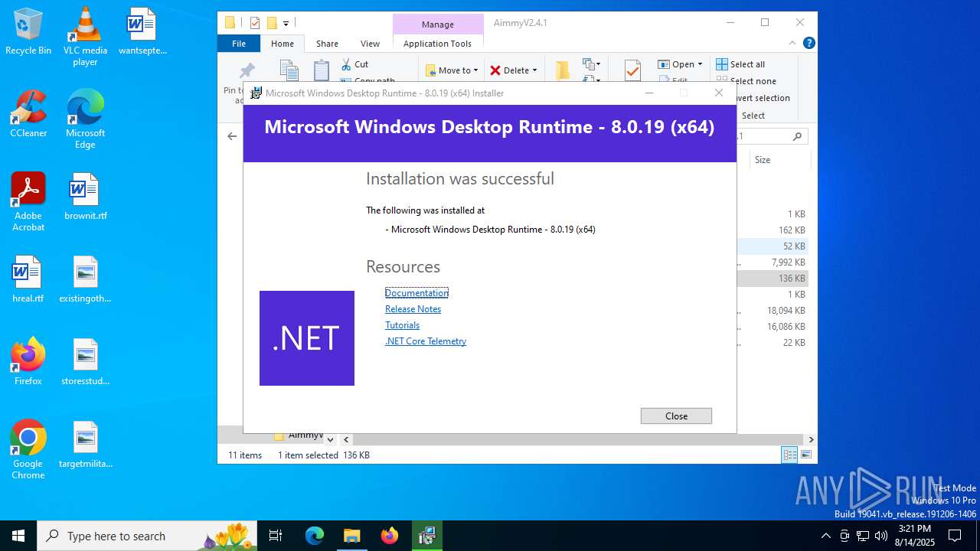Select the 16,086 KB file row

pos(773,327)
